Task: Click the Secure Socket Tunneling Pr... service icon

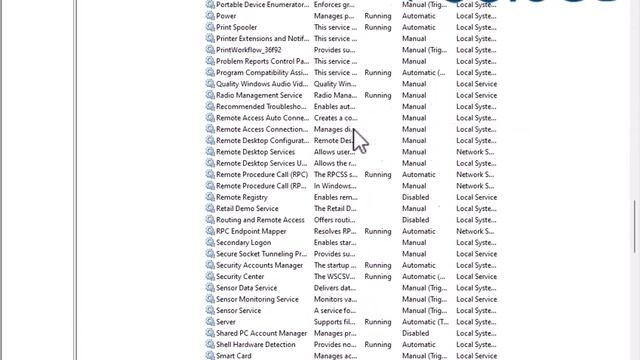Action: tap(210, 254)
